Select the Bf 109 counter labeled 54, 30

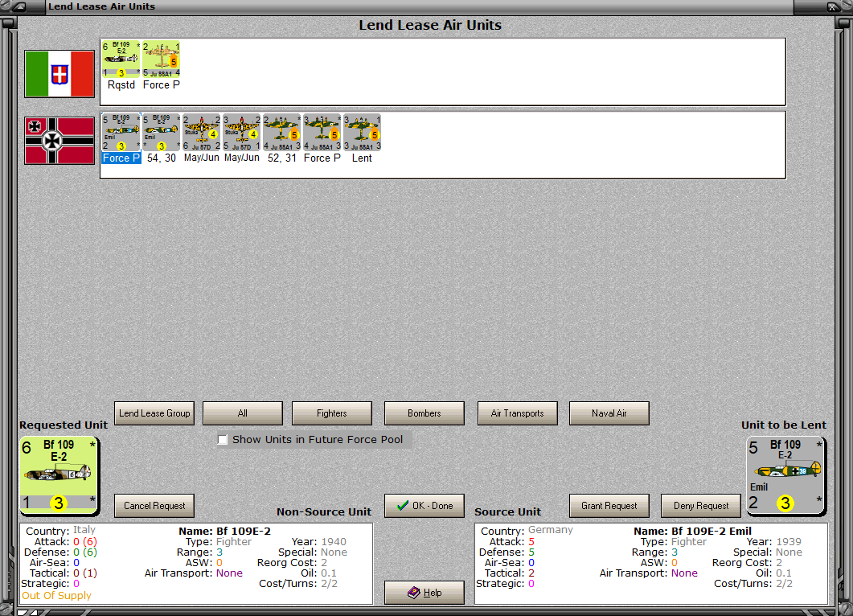click(x=161, y=133)
